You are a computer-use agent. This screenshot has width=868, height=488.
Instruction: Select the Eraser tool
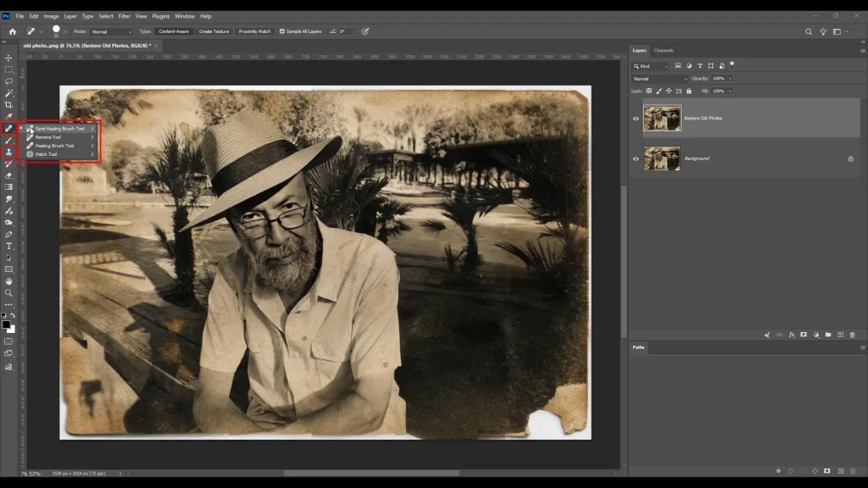[x=8, y=175]
